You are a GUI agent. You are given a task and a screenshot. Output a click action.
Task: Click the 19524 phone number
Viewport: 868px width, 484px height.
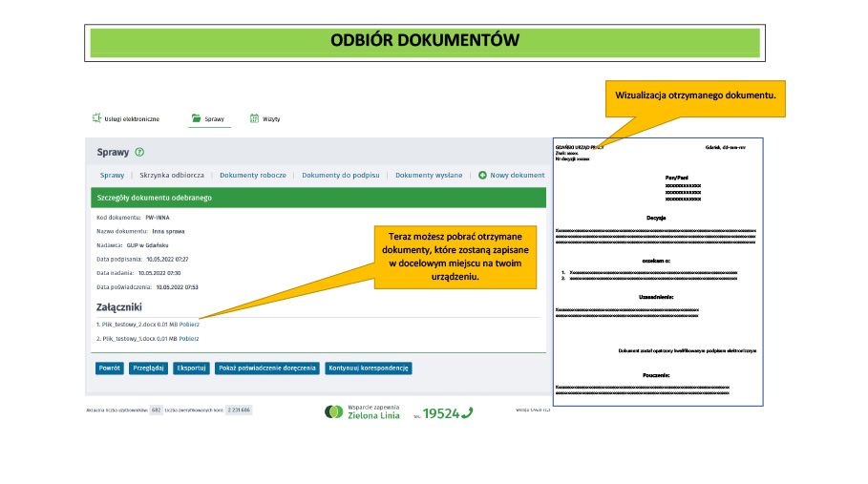[441, 413]
